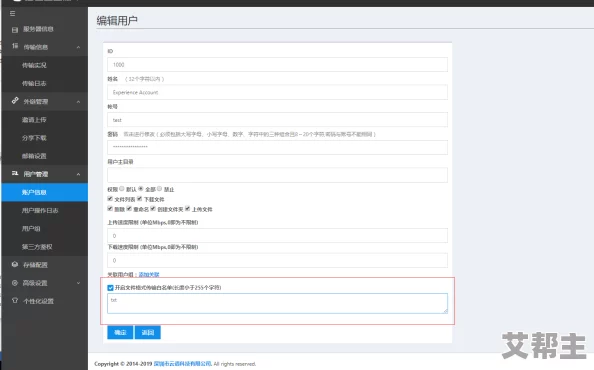The height and width of the screenshot is (370, 594).
Task: Select the 全部 permission radio button
Action: [x=141, y=188]
